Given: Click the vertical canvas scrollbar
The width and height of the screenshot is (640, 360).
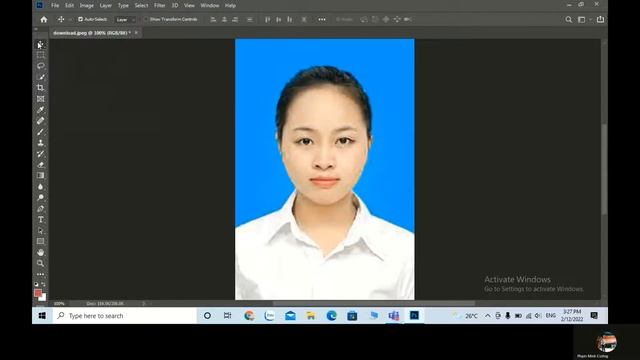Looking at the screenshot, I should (604, 169).
